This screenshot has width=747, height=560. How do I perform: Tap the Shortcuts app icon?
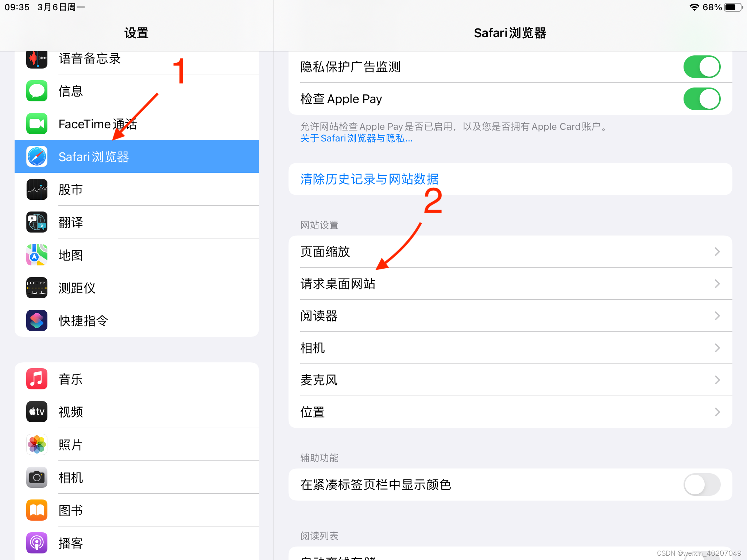point(37,320)
